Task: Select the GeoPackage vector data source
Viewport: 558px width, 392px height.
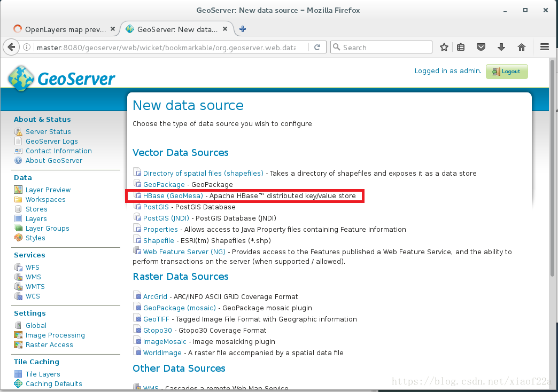Action: (x=164, y=185)
